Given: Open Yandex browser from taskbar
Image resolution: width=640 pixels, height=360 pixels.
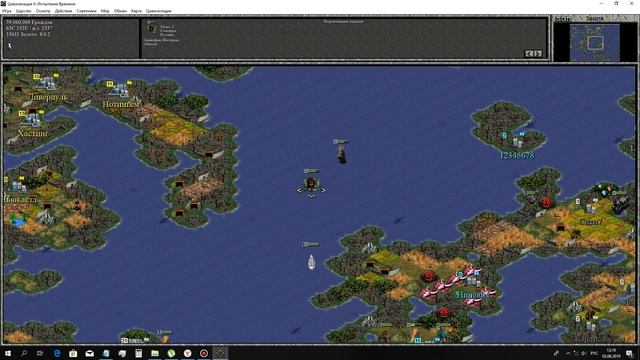Looking at the screenshot, I should click(187, 353).
